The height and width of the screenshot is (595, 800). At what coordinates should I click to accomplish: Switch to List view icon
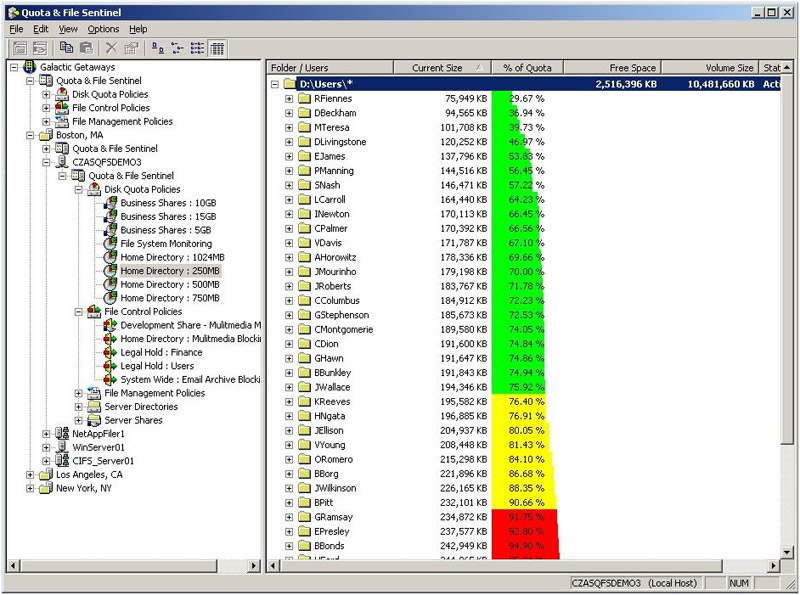coord(197,48)
